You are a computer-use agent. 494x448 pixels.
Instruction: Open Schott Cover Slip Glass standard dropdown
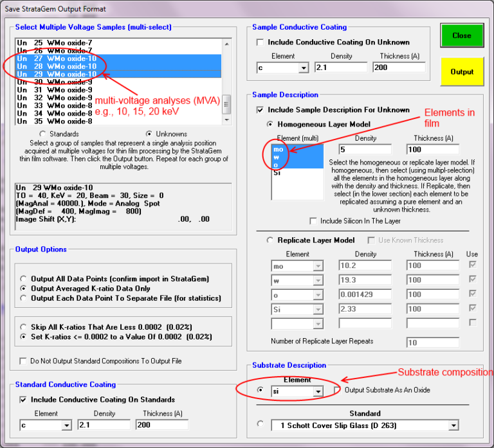[453, 426]
